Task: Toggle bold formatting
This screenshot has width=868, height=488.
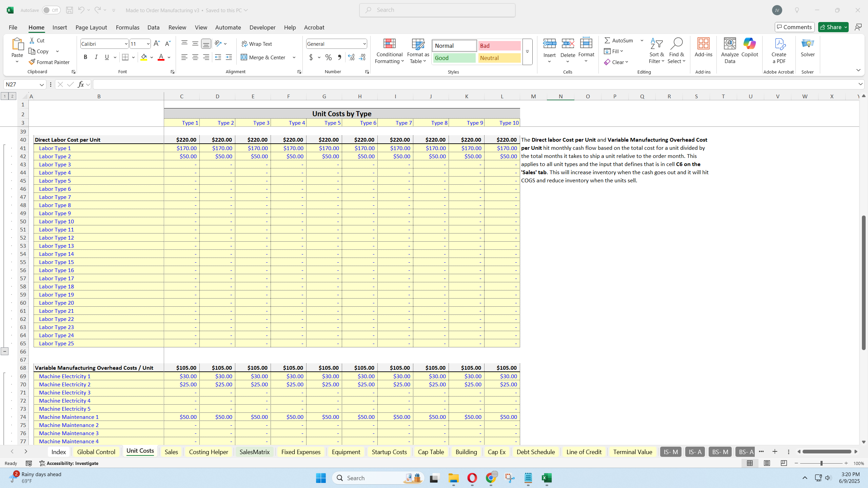Action: pos(85,57)
